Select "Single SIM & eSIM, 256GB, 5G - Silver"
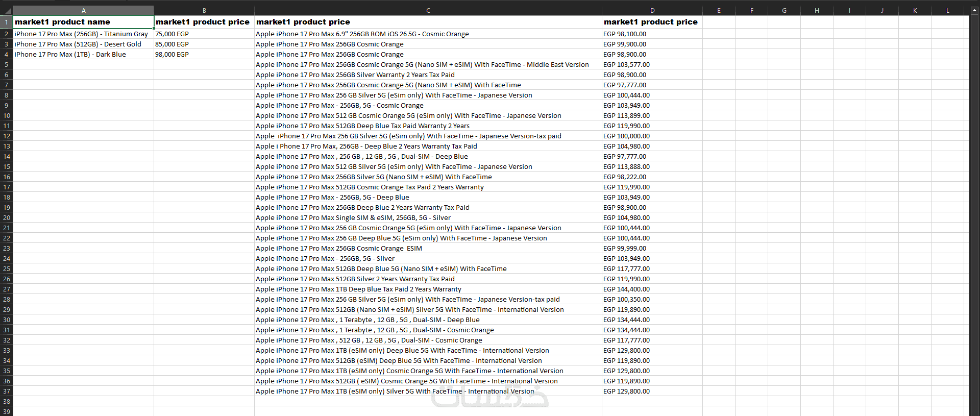This screenshot has width=980, height=416. tap(428, 217)
